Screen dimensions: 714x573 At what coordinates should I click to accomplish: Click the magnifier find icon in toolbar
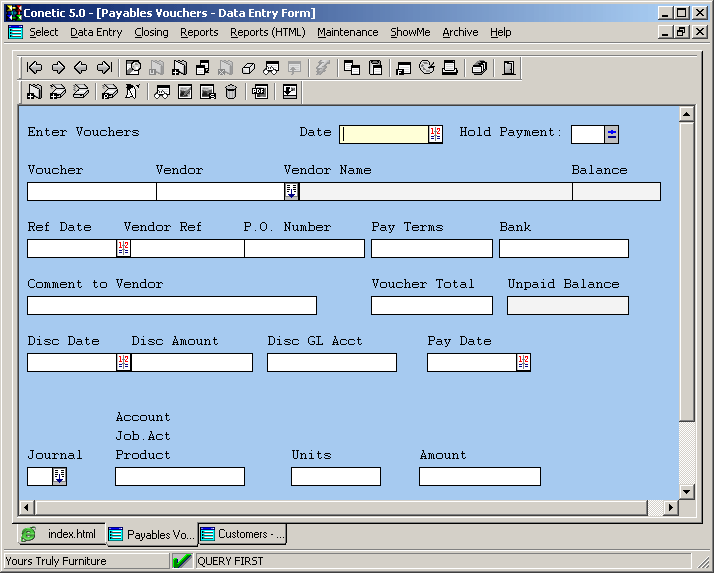click(133, 68)
